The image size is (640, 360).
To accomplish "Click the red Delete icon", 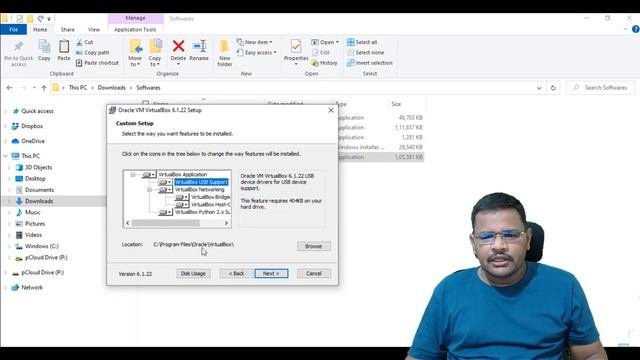I will pos(178,46).
